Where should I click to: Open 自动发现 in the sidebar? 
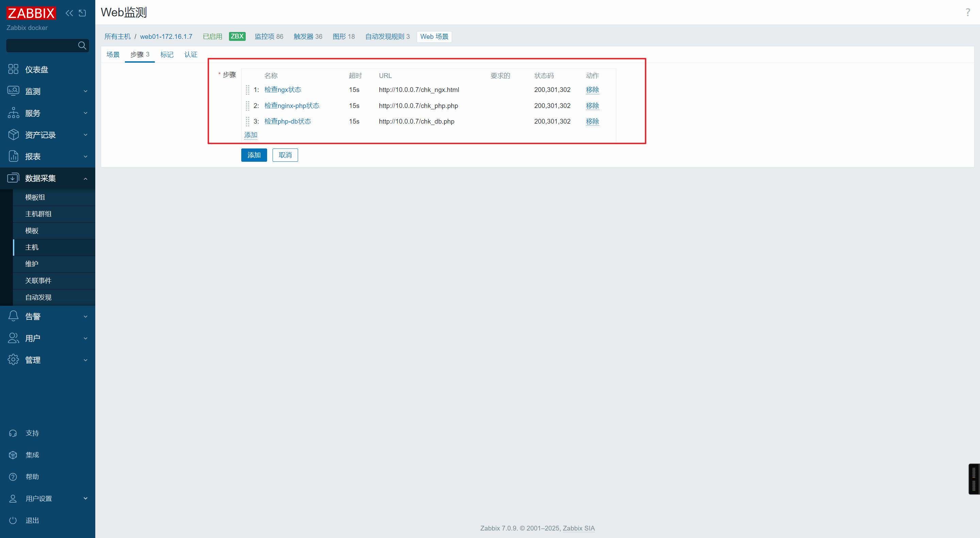click(54, 297)
